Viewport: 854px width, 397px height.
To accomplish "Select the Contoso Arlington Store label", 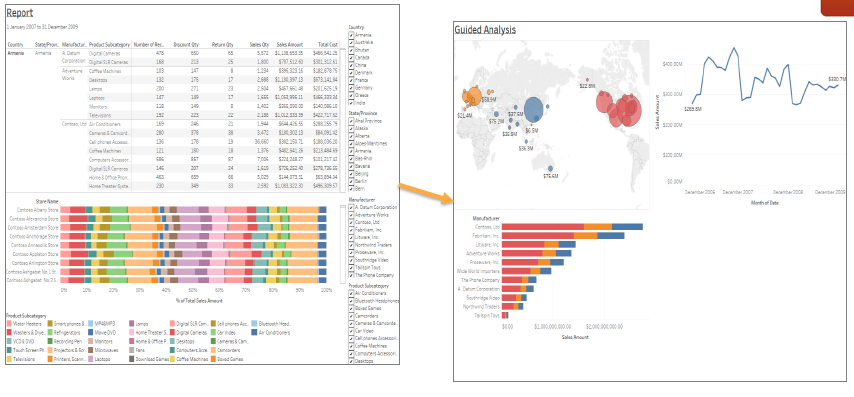I will (36, 262).
